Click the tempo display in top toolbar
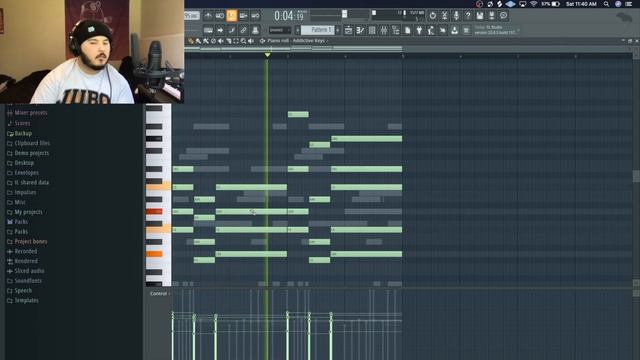Viewport: 640px width, 360px height. 191,16
